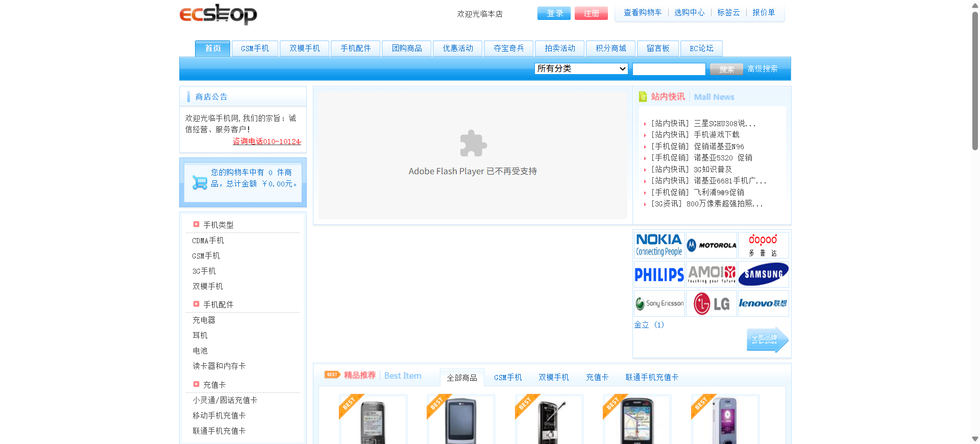Image resolution: width=980 pixels, height=444 pixels.
Task: Click the 登录 login button
Action: click(554, 13)
